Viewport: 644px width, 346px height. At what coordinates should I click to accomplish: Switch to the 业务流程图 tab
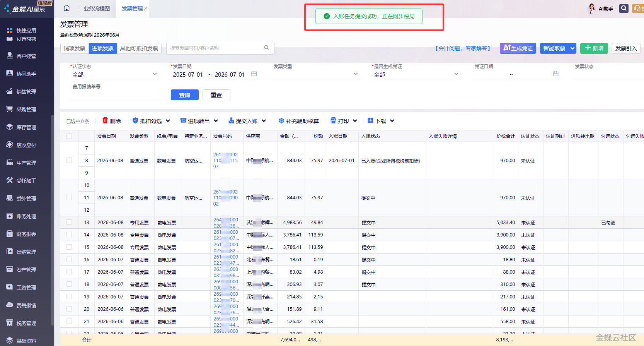click(97, 9)
